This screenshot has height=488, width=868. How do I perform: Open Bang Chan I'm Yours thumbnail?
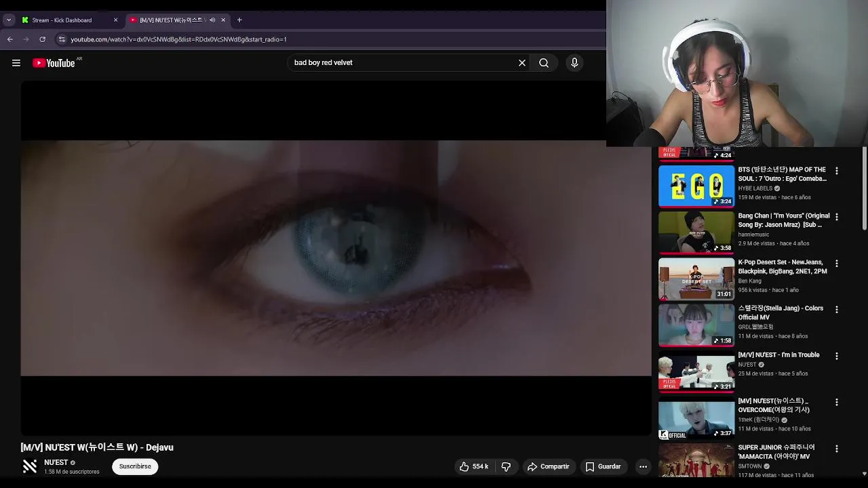click(696, 232)
